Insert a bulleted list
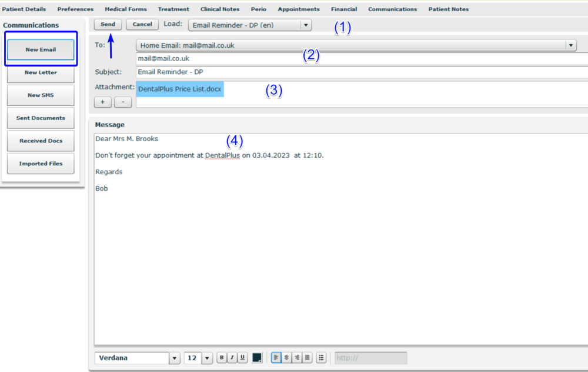Image resolution: width=588 pixels, height=372 pixels. click(x=321, y=358)
